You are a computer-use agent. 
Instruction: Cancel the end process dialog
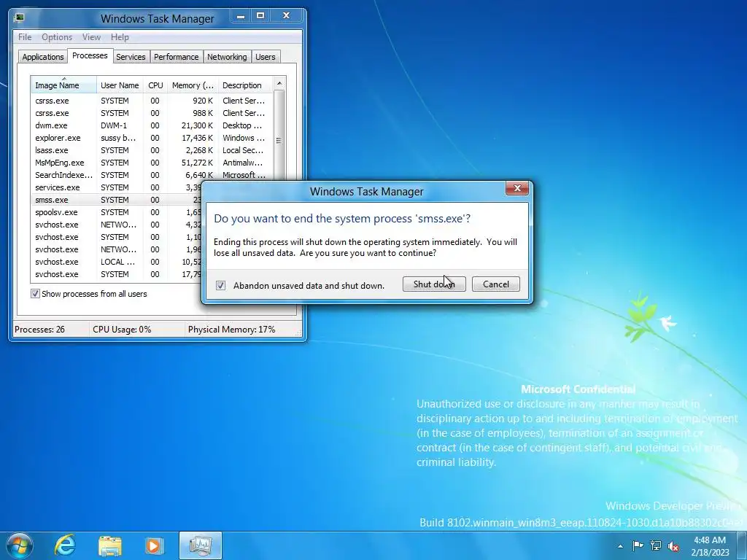point(496,284)
